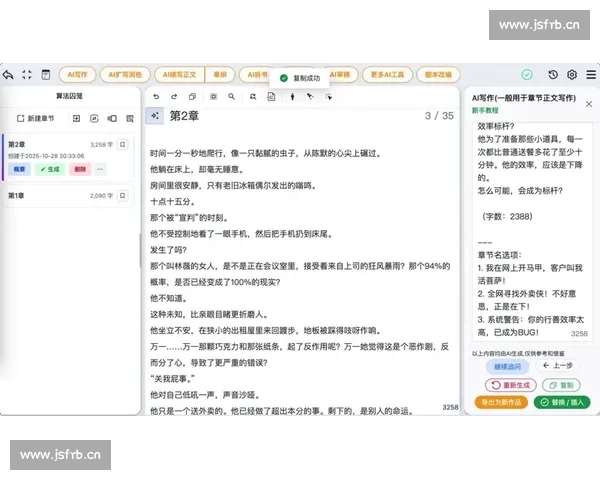Click the redo icon in editor toolbar
The image size is (600, 480).
174,97
